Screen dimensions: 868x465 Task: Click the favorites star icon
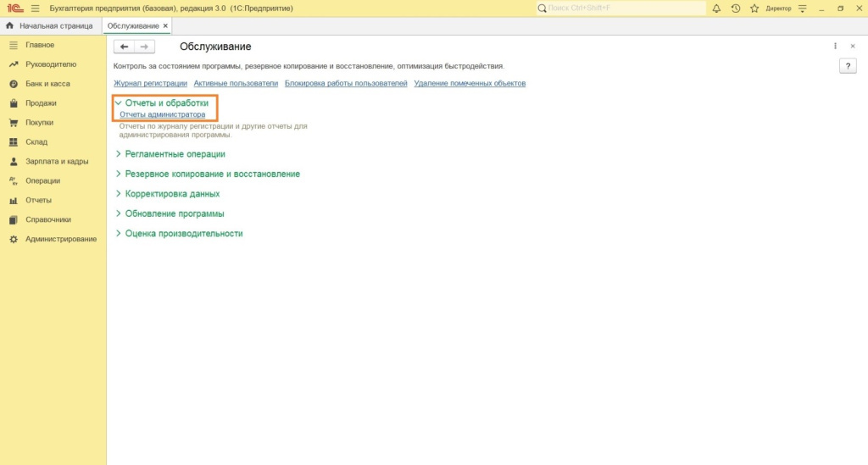point(754,8)
